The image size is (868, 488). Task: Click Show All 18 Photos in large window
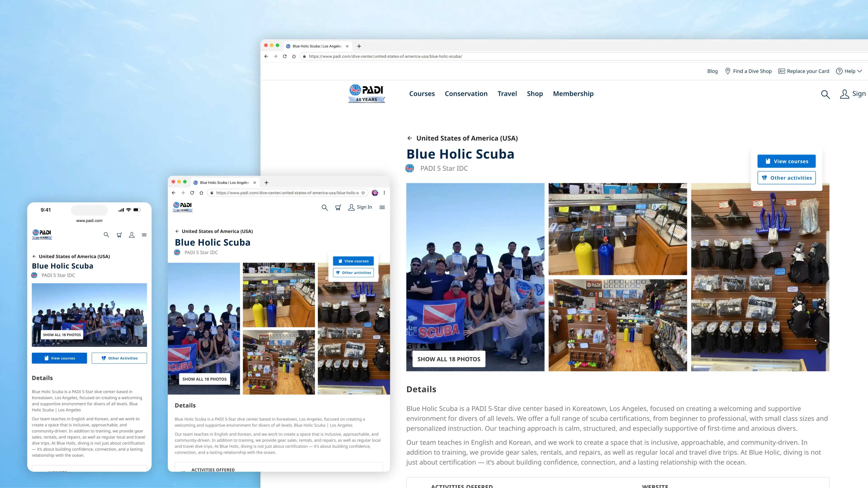point(449,359)
